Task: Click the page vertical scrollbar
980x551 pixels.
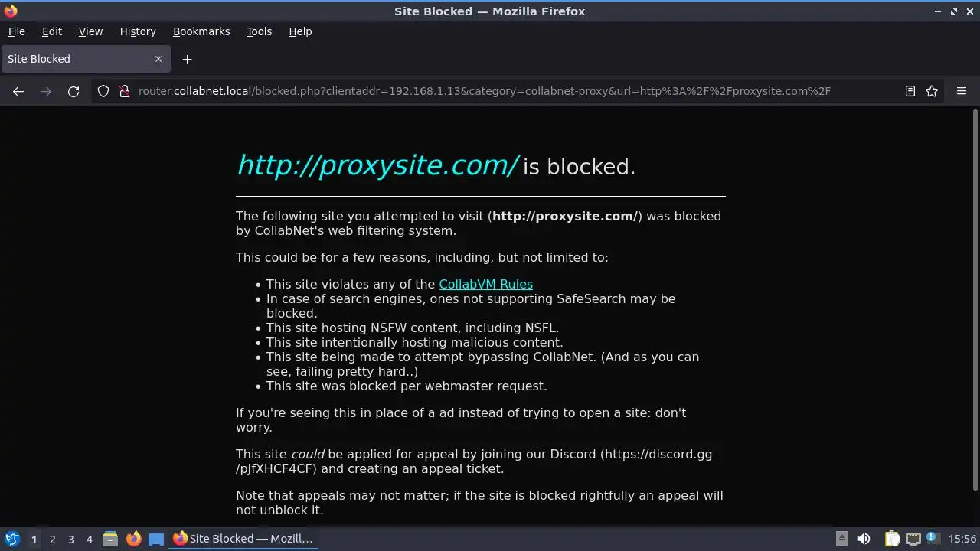Action: (x=975, y=300)
